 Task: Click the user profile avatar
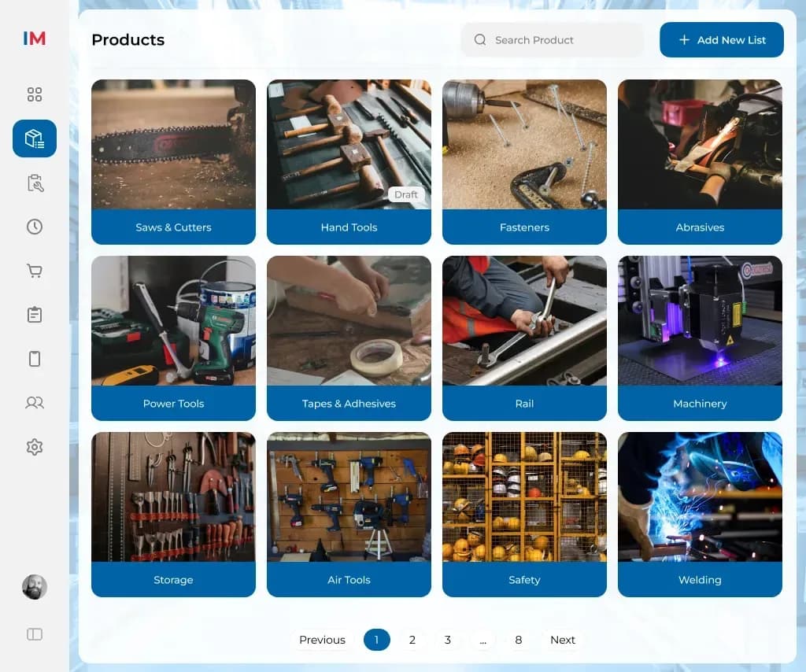[35, 587]
